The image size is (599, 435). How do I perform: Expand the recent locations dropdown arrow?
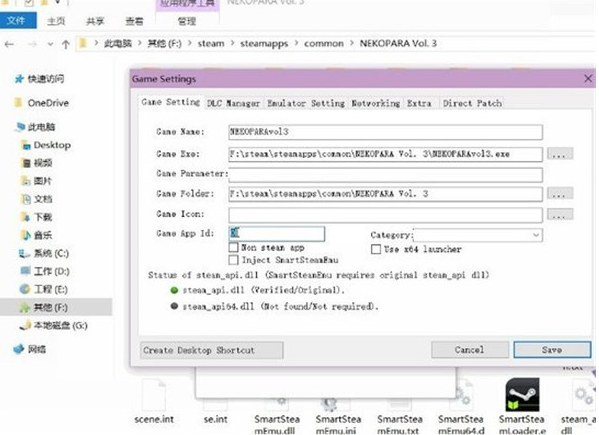[50, 44]
